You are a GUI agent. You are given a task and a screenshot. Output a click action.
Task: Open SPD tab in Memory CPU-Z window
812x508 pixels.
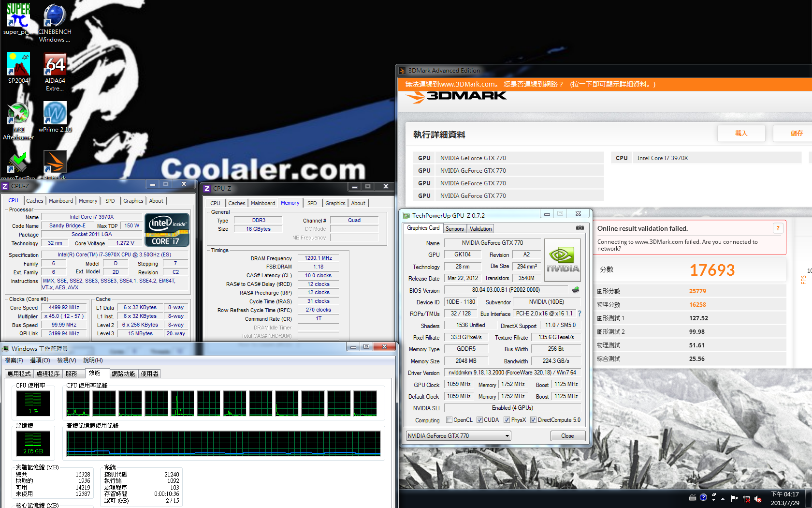pos(312,203)
